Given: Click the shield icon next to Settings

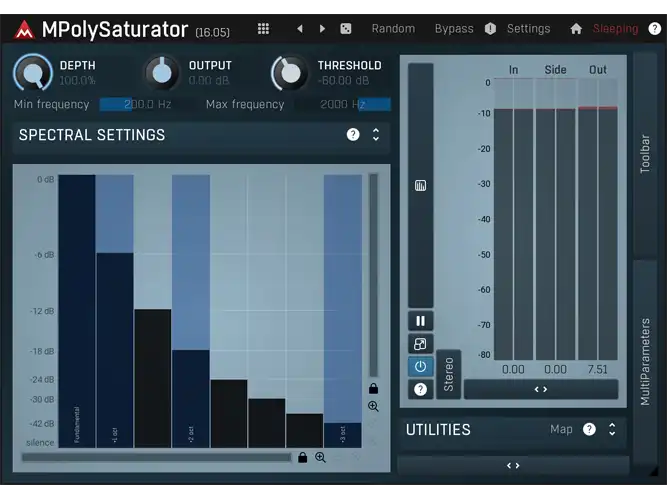Looking at the screenshot, I should coord(490,29).
